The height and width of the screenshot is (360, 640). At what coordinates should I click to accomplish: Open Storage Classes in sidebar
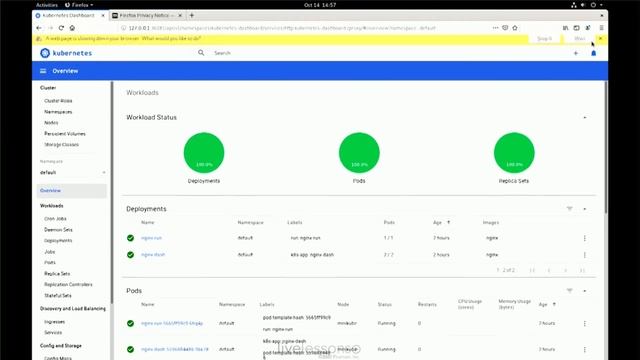(62, 145)
